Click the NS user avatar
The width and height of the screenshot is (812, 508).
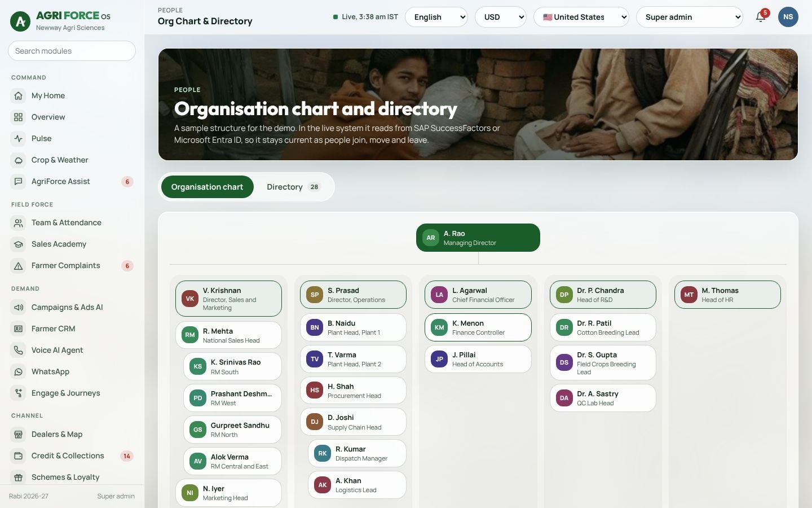788,17
